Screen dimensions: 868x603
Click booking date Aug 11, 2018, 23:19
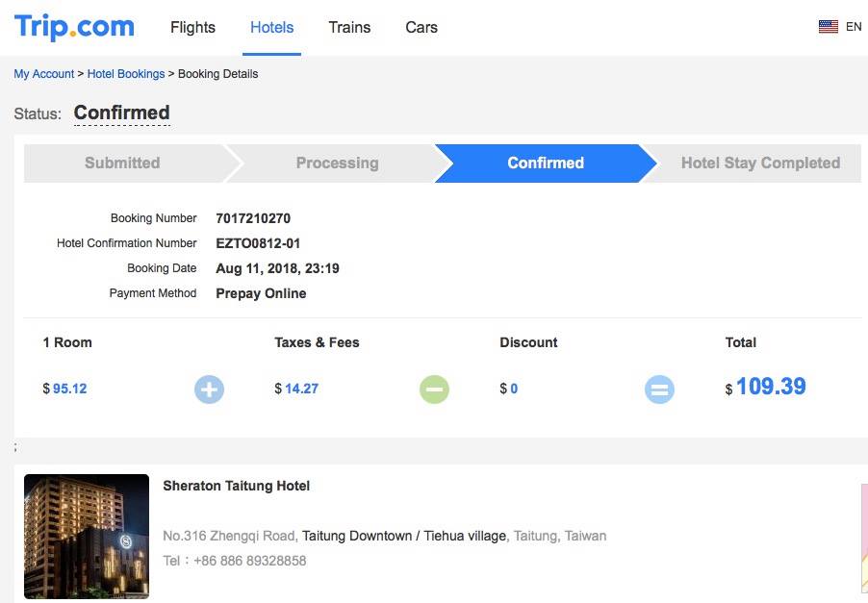pyautogui.click(x=277, y=268)
